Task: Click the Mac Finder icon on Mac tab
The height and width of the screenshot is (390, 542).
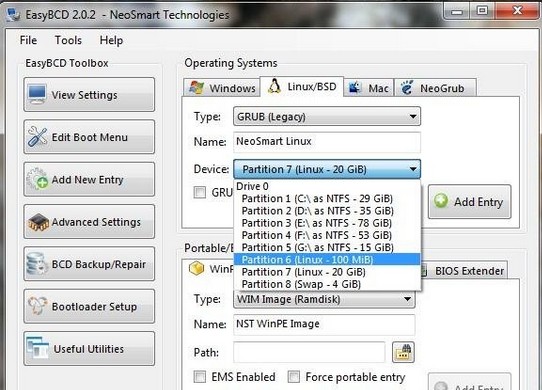Action: [355, 88]
